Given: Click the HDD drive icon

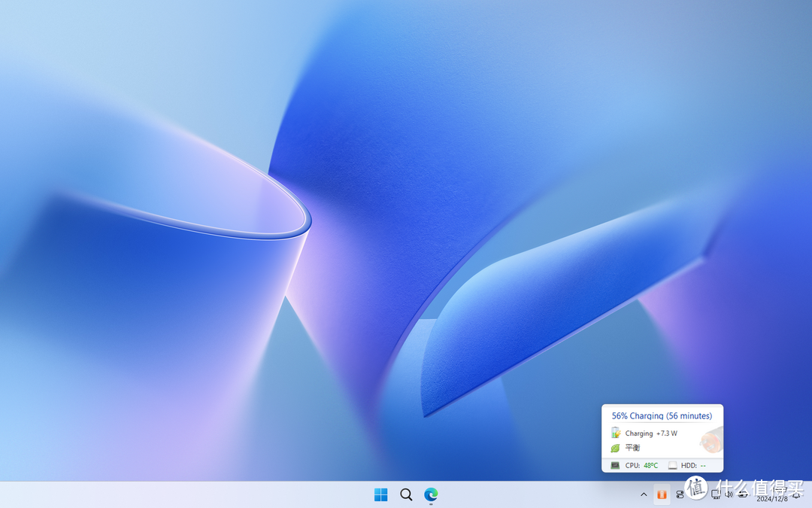Looking at the screenshot, I should click(672, 466).
